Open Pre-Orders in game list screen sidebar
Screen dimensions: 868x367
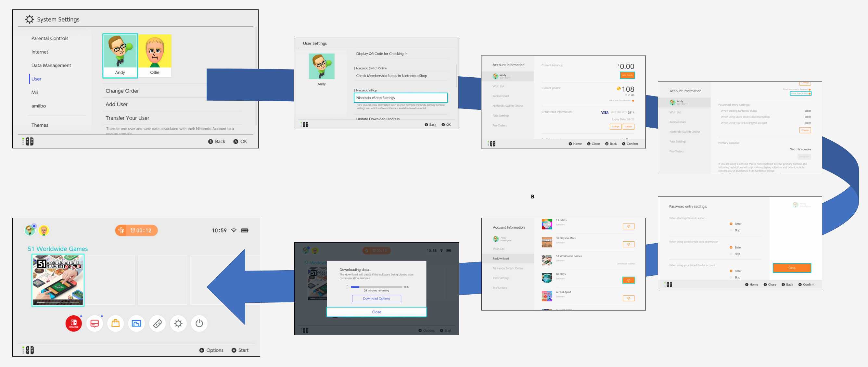click(x=500, y=288)
